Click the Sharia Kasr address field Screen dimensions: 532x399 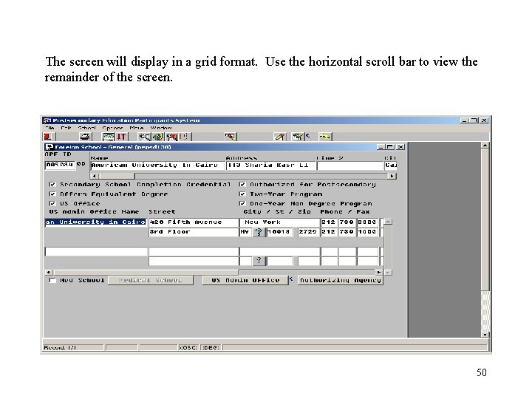click(x=271, y=166)
